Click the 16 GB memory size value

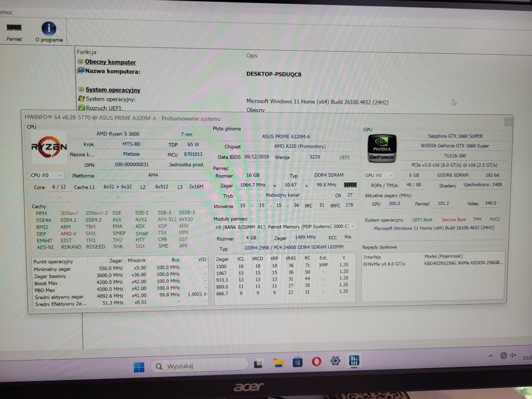[x=253, y=175]
